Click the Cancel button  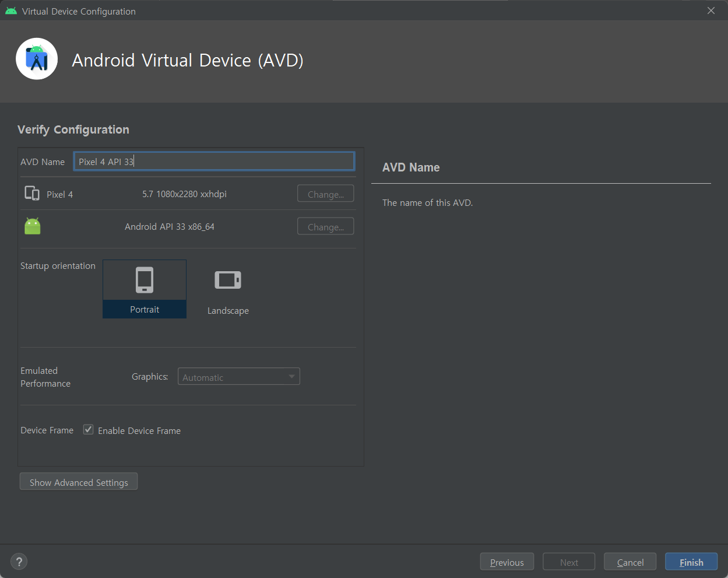click(630, 562)
